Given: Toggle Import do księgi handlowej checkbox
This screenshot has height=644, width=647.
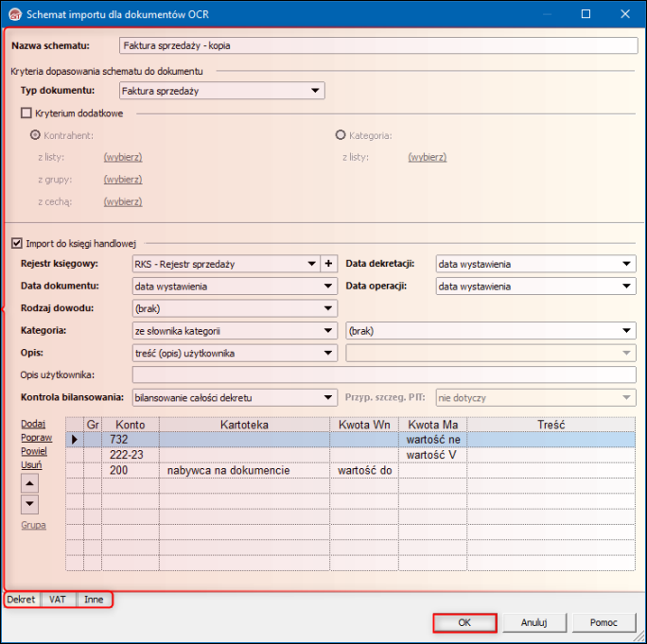Looking at the screenshot, I should click(x=16, y=243).
